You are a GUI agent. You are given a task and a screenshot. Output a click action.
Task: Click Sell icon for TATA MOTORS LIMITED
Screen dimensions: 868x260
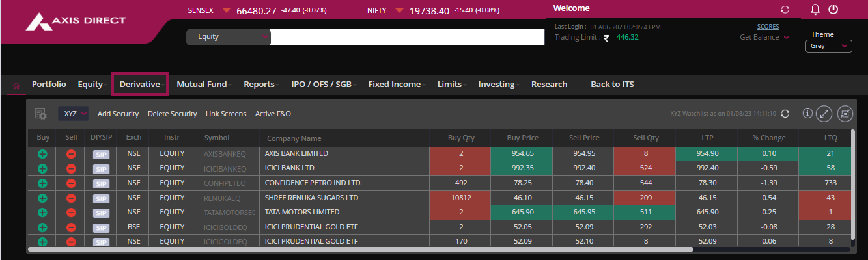tap(71, 213)
